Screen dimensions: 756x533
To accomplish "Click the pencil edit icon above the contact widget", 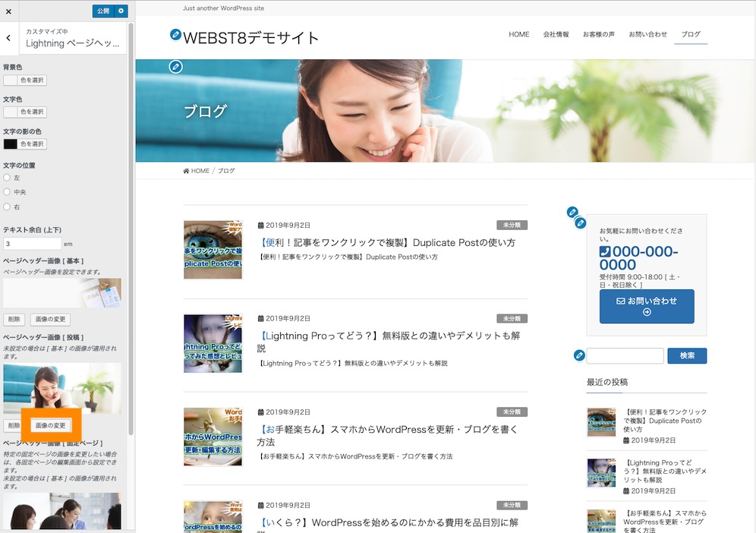I will click(x=572, y=213).
